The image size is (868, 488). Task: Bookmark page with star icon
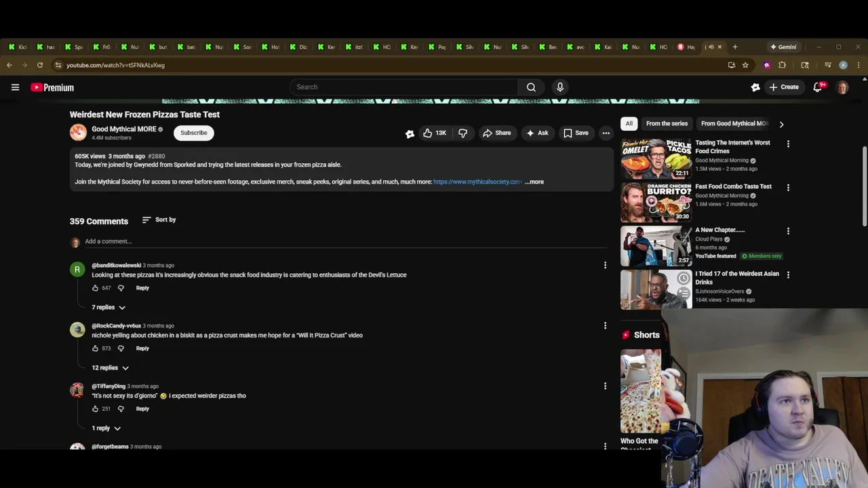click(x=745, y=65)
